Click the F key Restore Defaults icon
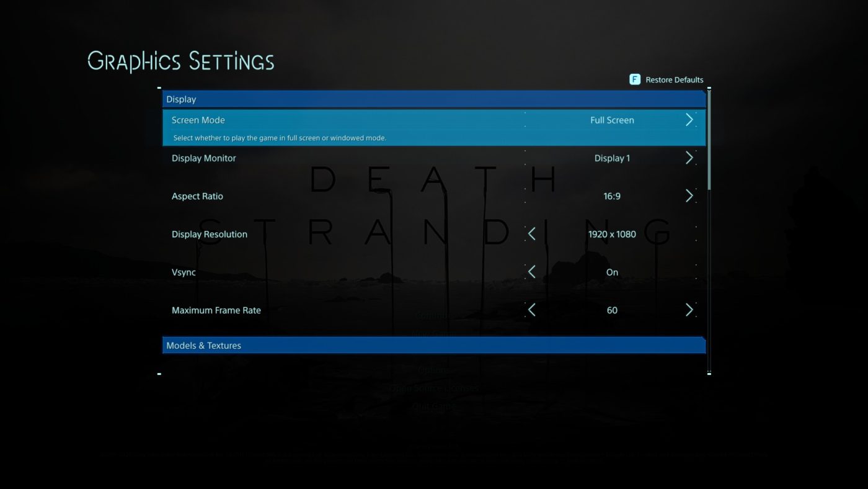Viewport: 868px width, 489px height. point(635,79)
